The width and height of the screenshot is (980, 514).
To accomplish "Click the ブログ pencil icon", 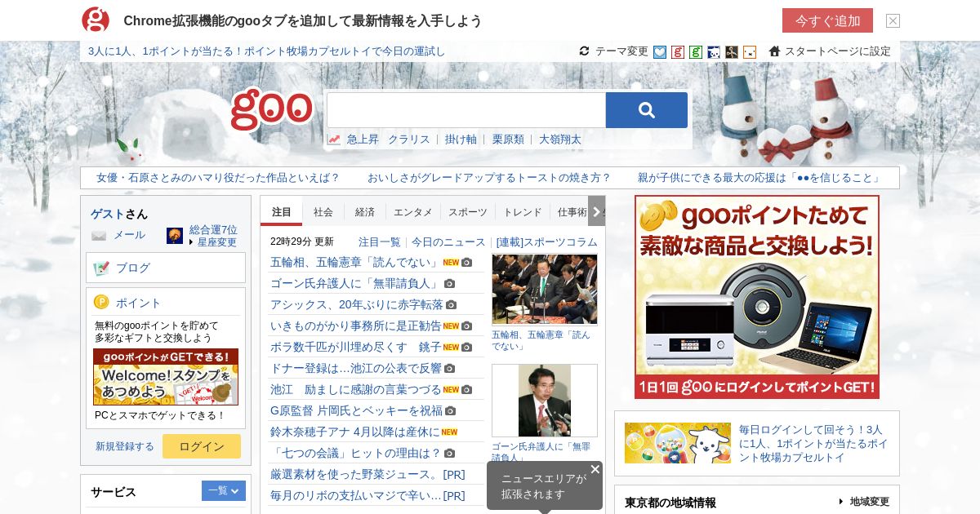I will click(x=101, y=268).
